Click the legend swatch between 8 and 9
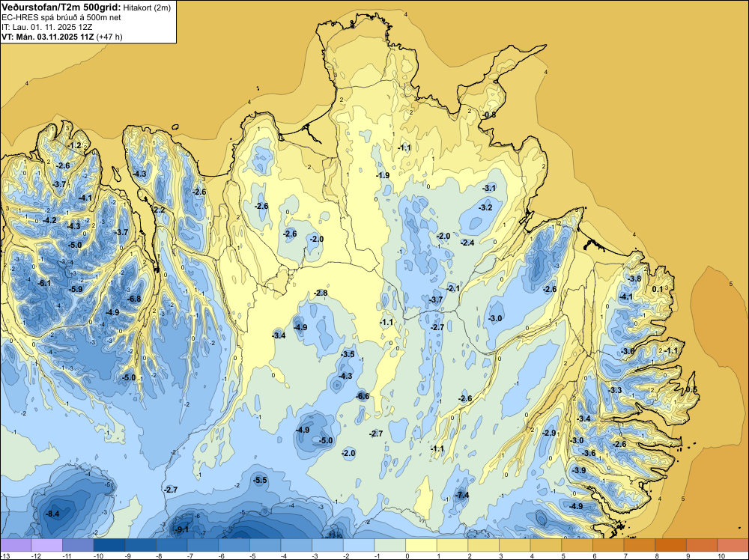Image resolution: width=749 pixels, height=560 pixels. [671, 545]
